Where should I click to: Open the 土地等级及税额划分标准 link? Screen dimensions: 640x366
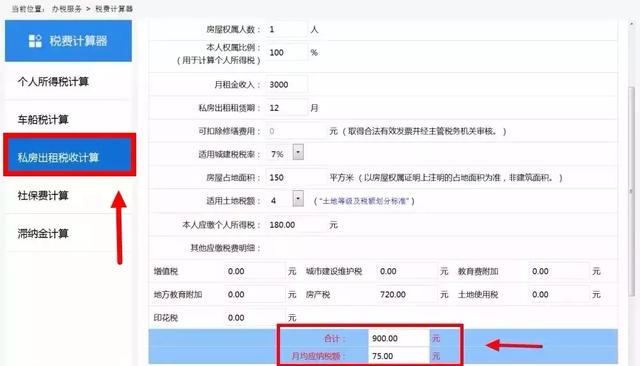point(364,201)
